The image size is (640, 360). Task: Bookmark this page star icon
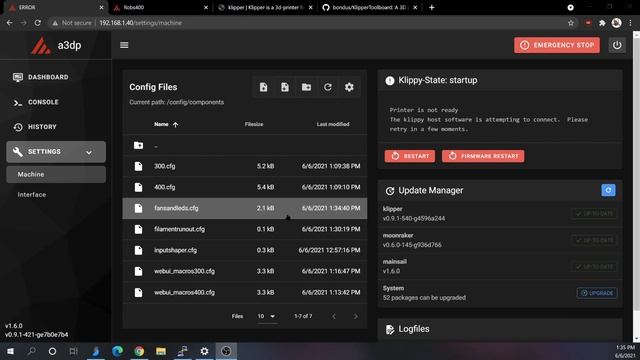click(571, 23)
